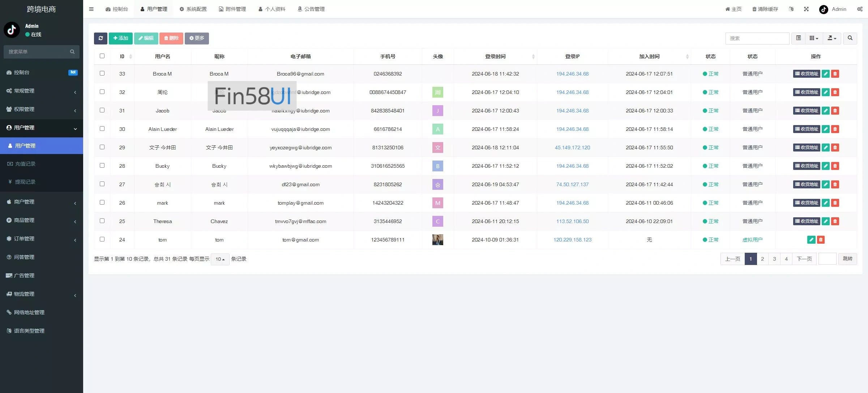868x393 pixels.
Task: Open the export data dropdown
Action: click(x=832, y=38)
